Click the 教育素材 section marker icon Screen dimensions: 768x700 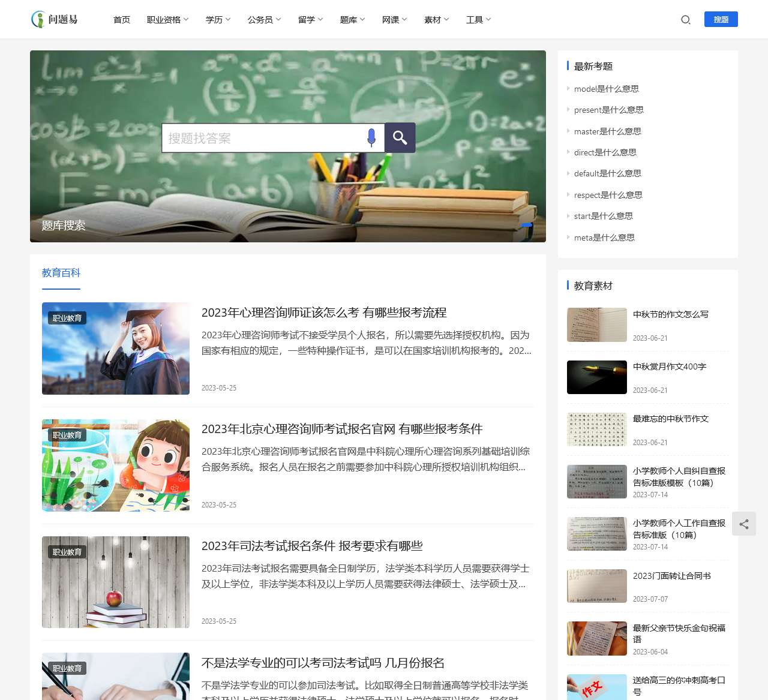click(x=568, y=286)
